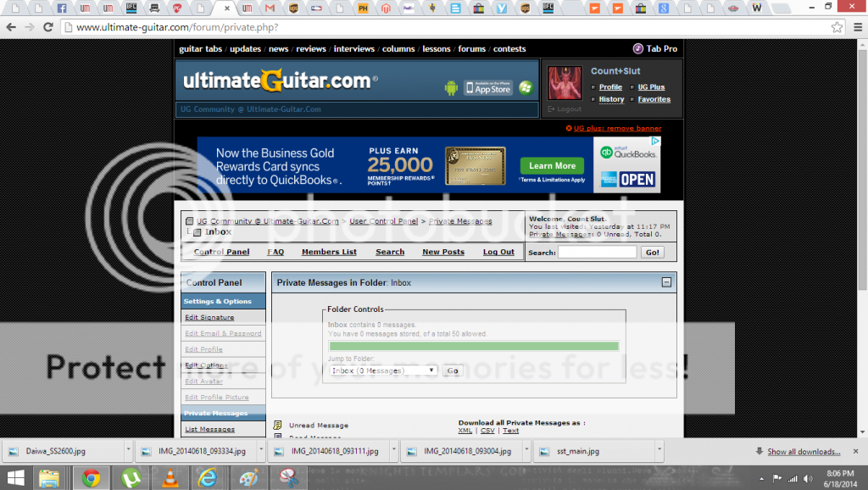Open the UG Plus link

pyautogui.click(x=651, y=87)
